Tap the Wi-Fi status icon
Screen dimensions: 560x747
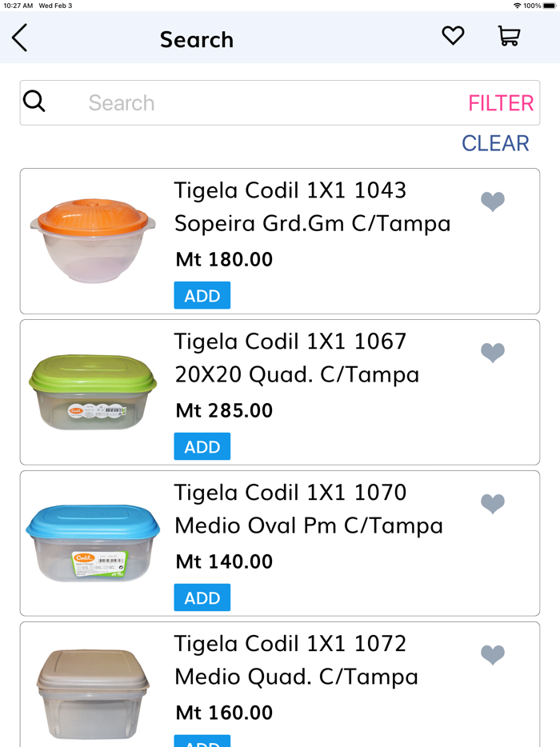point(516,6)
